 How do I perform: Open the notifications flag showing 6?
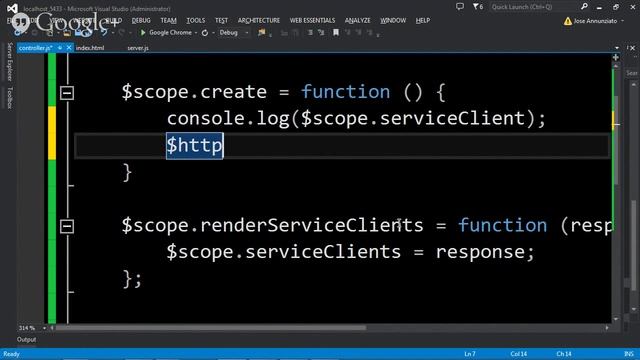[478, 7]
